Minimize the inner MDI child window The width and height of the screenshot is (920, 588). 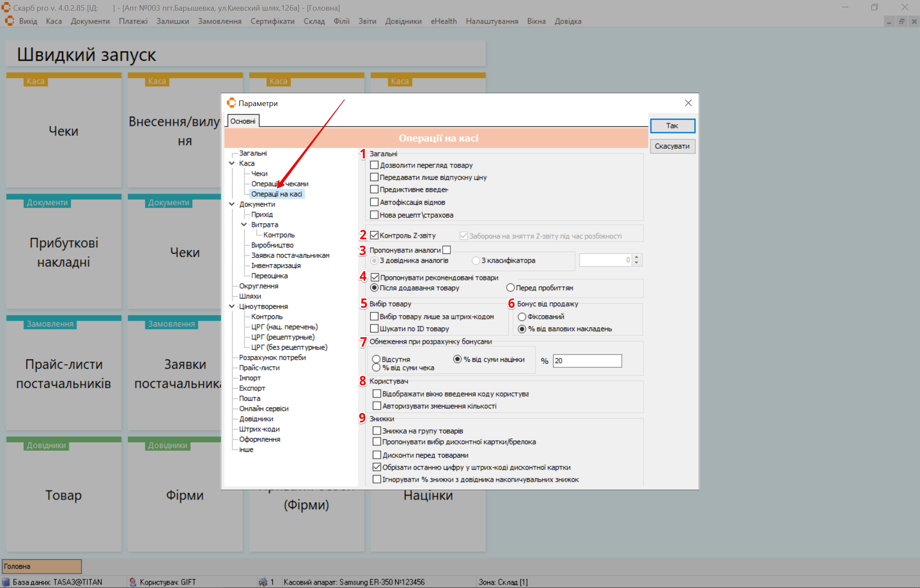click(889, 22)
